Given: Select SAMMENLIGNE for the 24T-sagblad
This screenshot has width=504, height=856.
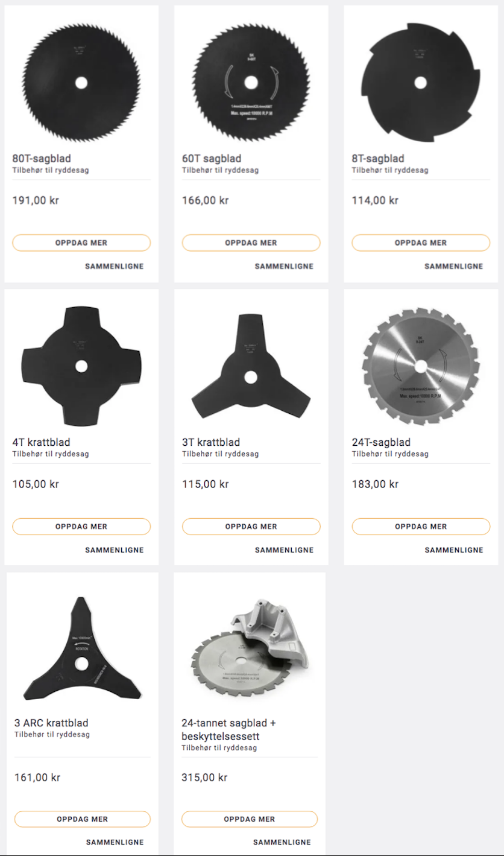Looking at the screenshot, I should click(x=454, y=550).
